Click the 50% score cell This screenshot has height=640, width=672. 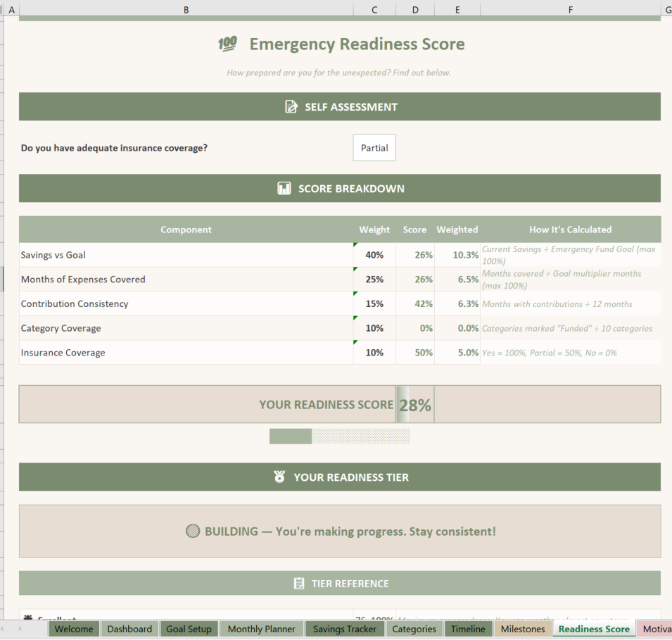coord(415,353)
